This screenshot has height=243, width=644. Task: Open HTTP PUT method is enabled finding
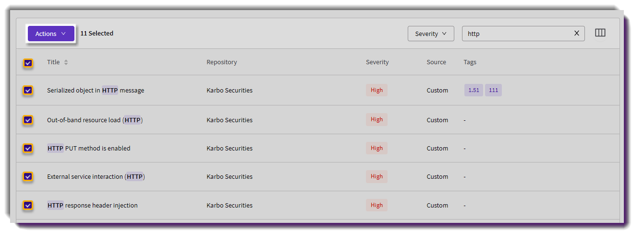tap(89, 148)
